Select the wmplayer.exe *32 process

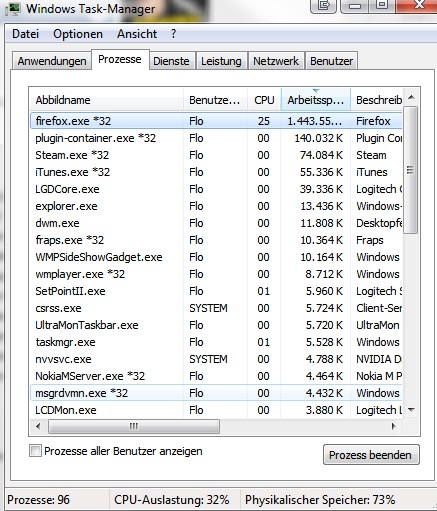click(216, 274)
